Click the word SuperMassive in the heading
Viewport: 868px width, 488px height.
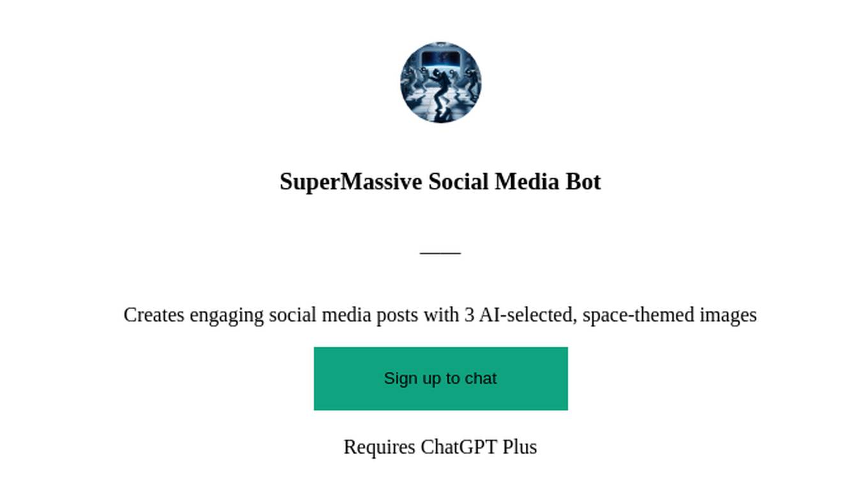(351, 182)
